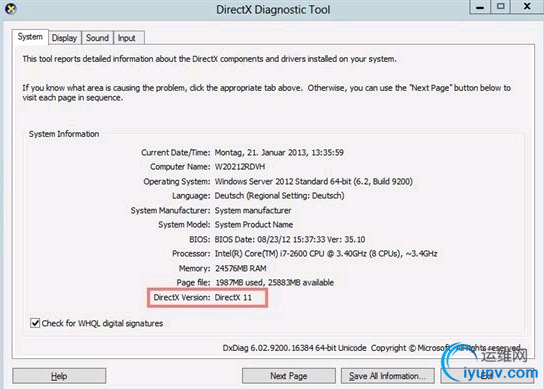Click the 'Processor:' label
544x389 pixels.
click(191, 254)
